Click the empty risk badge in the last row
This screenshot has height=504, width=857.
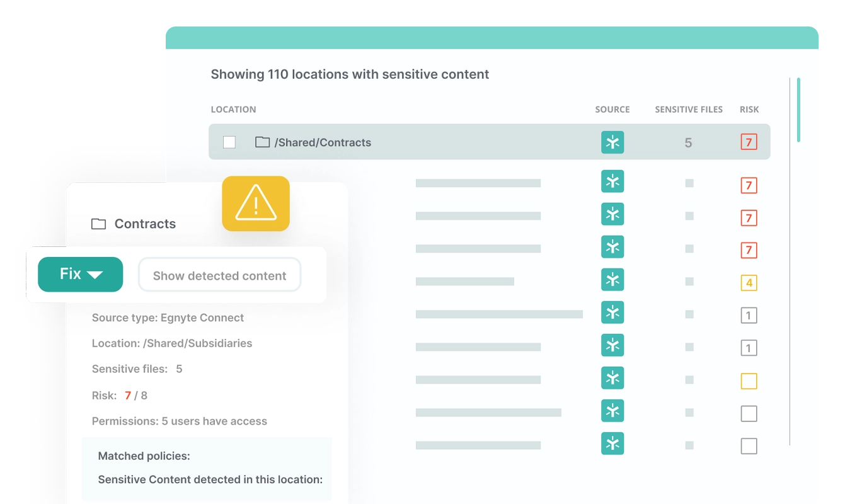coord(749,446)
